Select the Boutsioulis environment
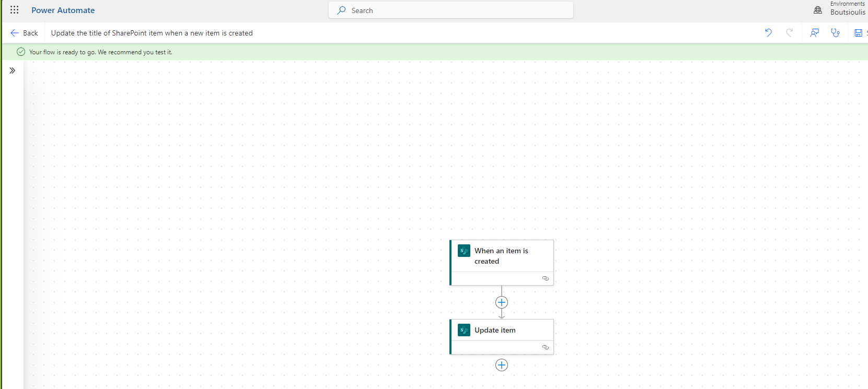The height and width of the screenshot is (389, 868). pos(848,13)
